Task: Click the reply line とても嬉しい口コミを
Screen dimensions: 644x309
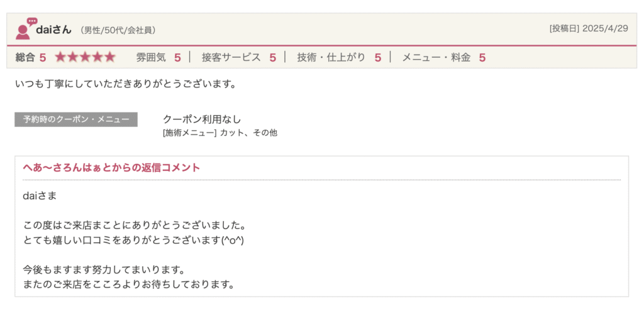Action: coord(133,240)
